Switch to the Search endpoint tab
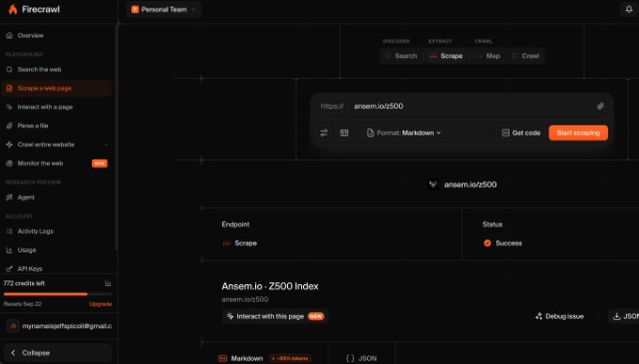The height and width of the screenshot is (364, 639). click(x=402, y=56)
